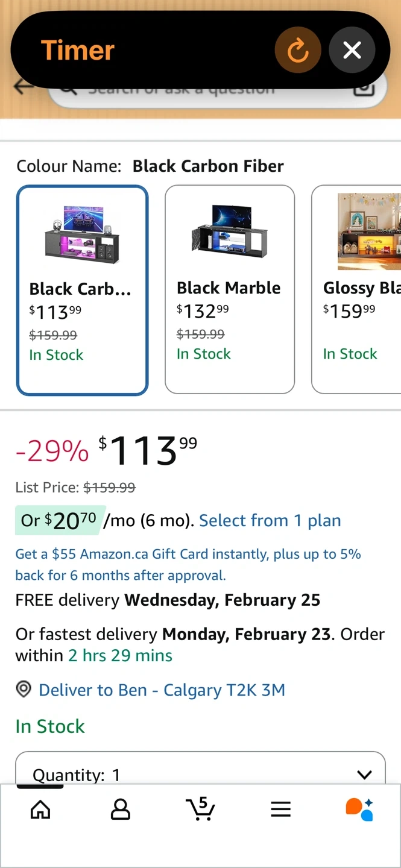The height and width of the screenshot is (868, 401).
Task: Open the Rufus AI assistant icon
Action: click(359, 809)
